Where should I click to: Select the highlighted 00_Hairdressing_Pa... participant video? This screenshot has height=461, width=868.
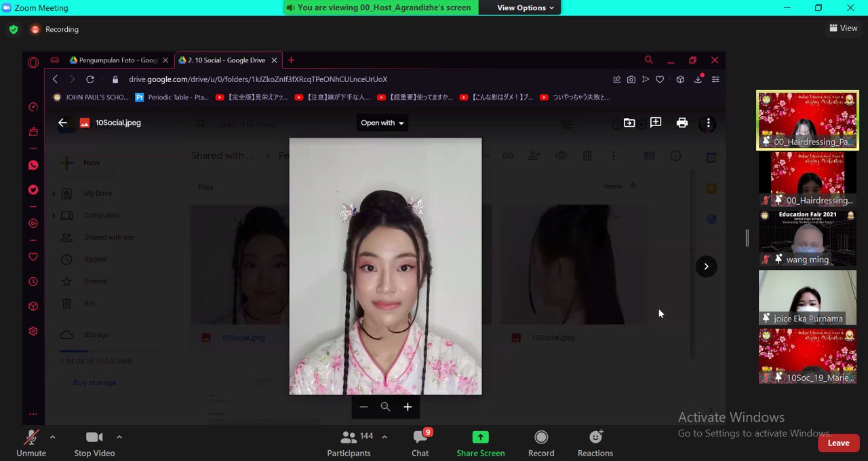point(808,121)
